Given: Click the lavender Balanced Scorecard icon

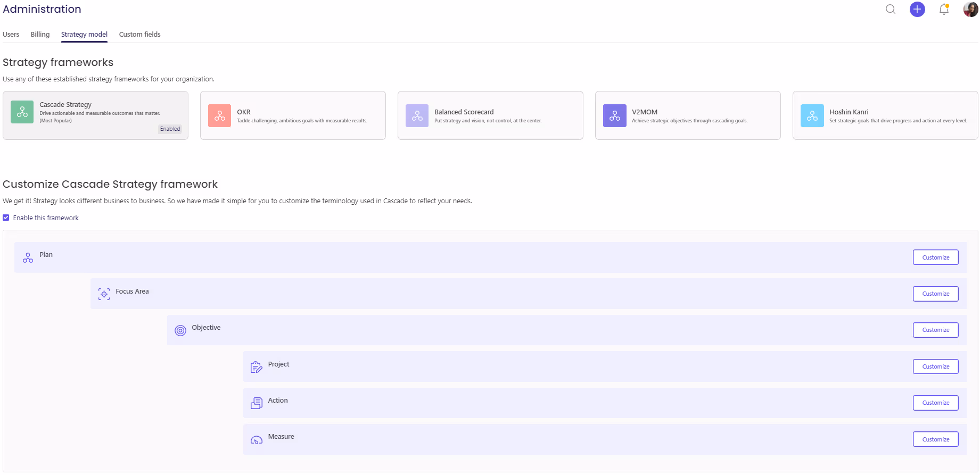Looking at the screenshot, I should point(417,115).
